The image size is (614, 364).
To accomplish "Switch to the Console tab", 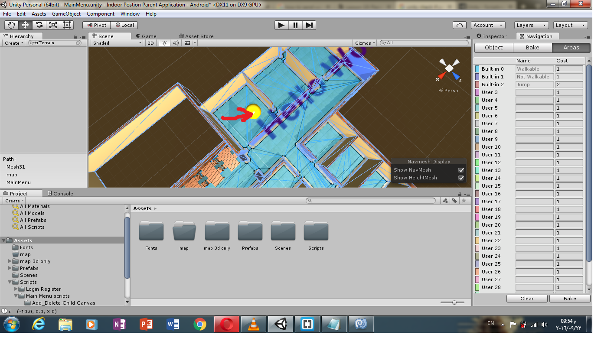I will (x=60, y=193).
